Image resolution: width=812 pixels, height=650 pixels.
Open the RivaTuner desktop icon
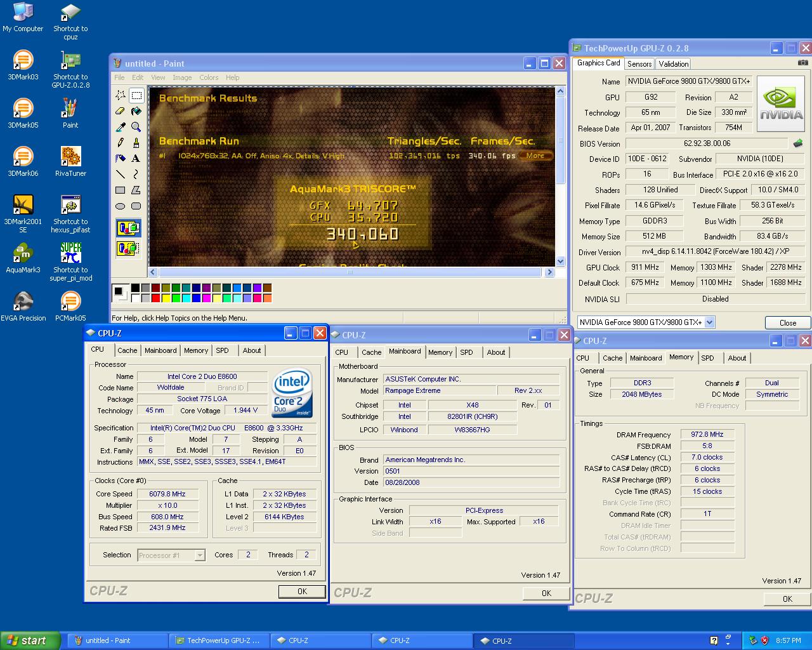(x=70, y=161)
